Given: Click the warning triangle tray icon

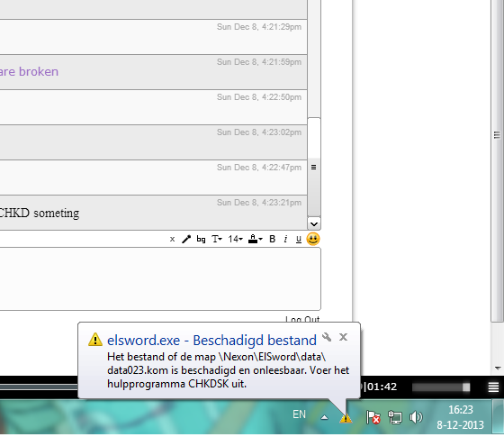Looking at the screenshot, I should 346,418.
